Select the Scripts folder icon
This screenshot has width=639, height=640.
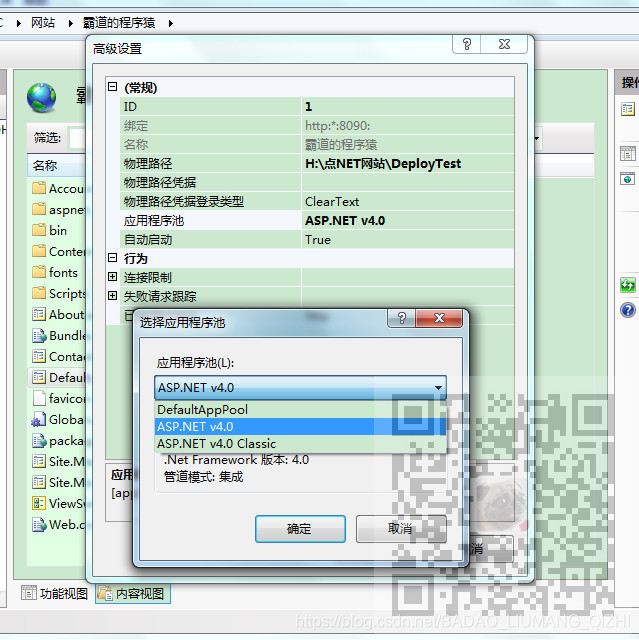(39, 293)
